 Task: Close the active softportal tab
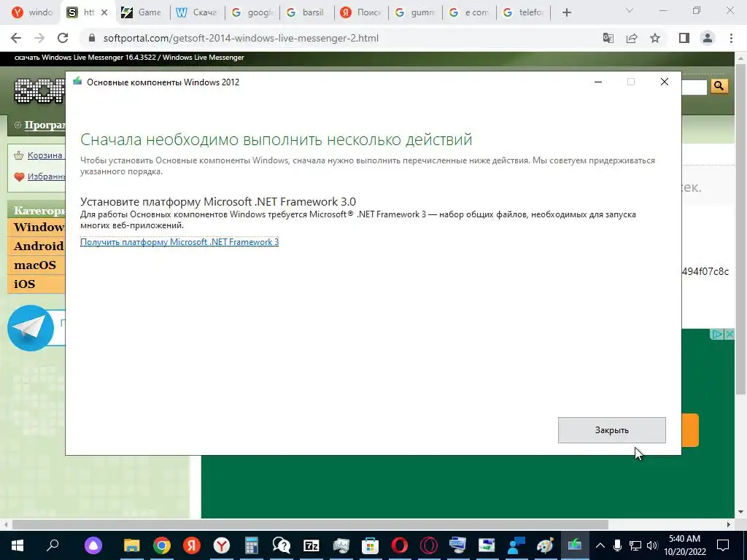coord(104,12)
